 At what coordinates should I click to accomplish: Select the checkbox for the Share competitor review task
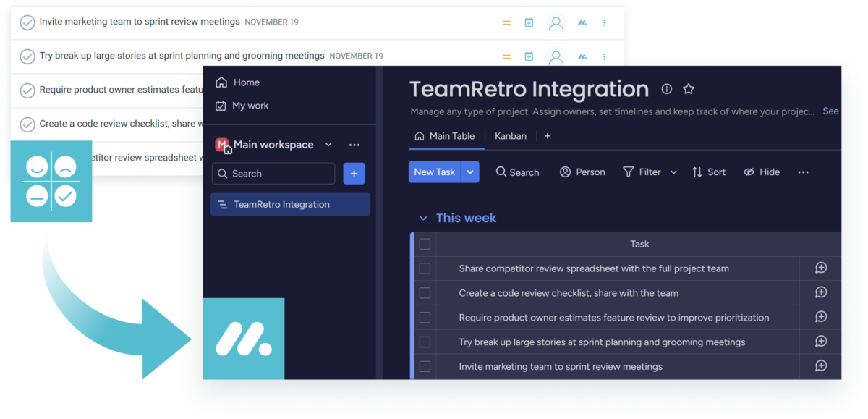(425, 268)
